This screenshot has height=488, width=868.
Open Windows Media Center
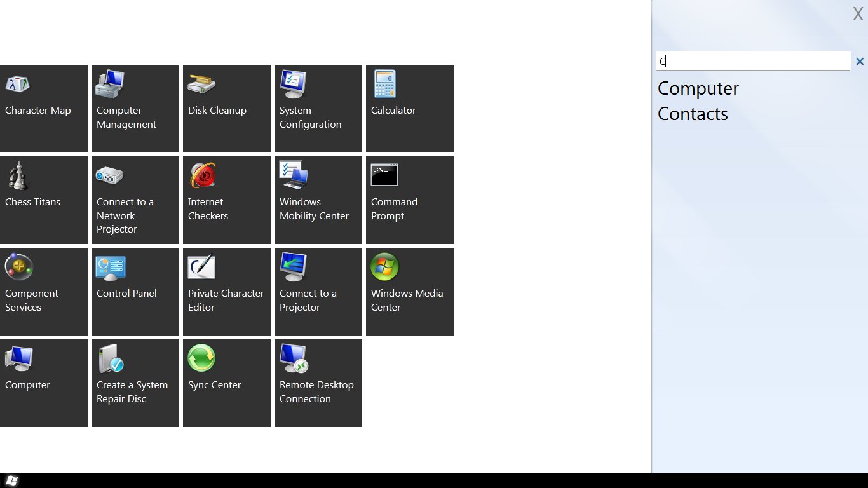[x=409, y=292]
